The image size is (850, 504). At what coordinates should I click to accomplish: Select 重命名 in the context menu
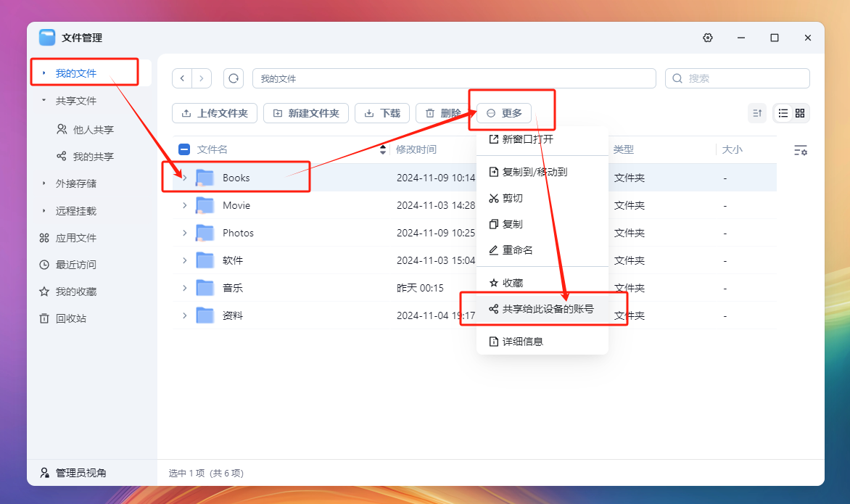pyautogui.click(x=517, y=250)
